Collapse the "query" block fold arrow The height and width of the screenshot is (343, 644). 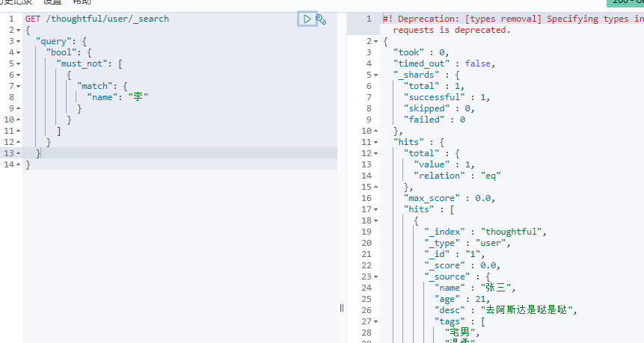click(x=19, y=41)
